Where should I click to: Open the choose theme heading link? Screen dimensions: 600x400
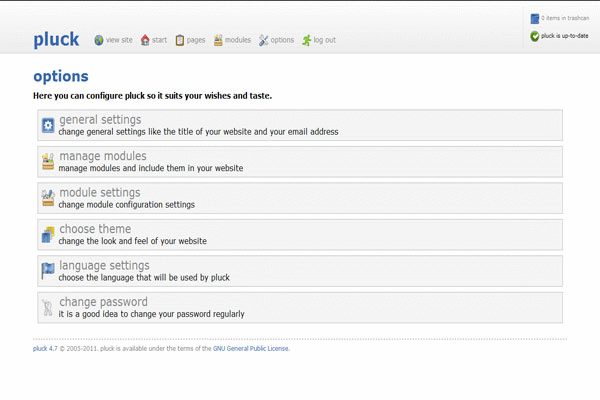point(95,229)
